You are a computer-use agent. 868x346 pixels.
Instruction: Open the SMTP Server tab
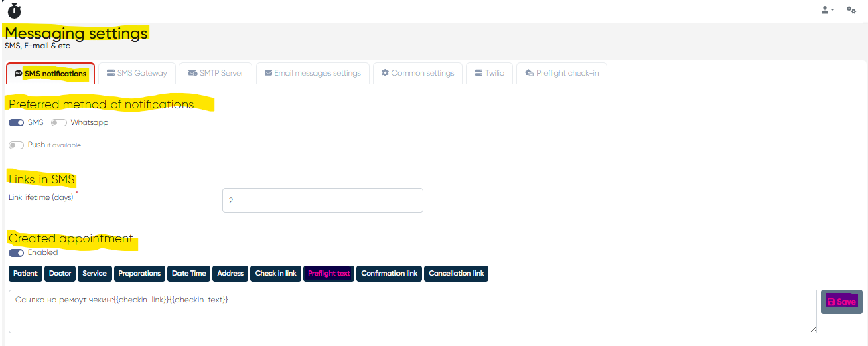pyautogui.click(x=216, y=73)
